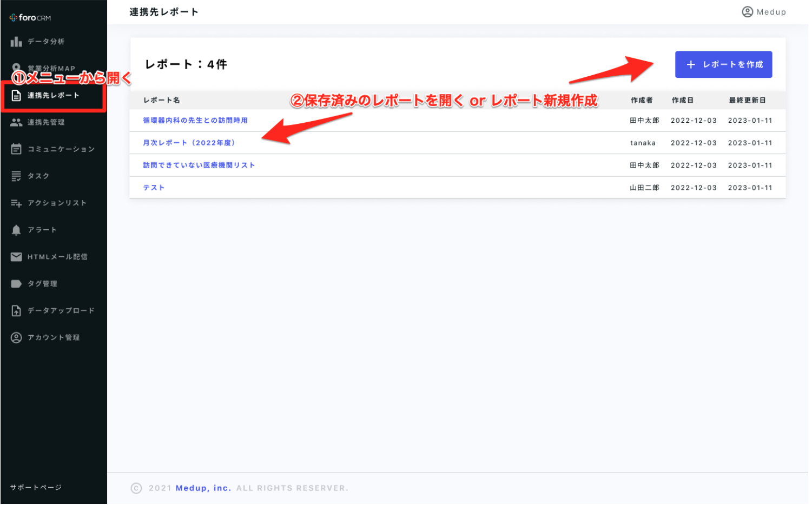This screenshot has width=812, height=505.
Task: Click the document icon for 連携先レポート
Action: (x=16, y=96)
